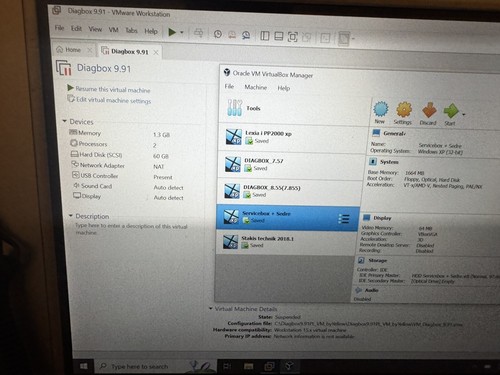Select the Processors device row
This screenshot has width=500, height=375.
point(113,144)
